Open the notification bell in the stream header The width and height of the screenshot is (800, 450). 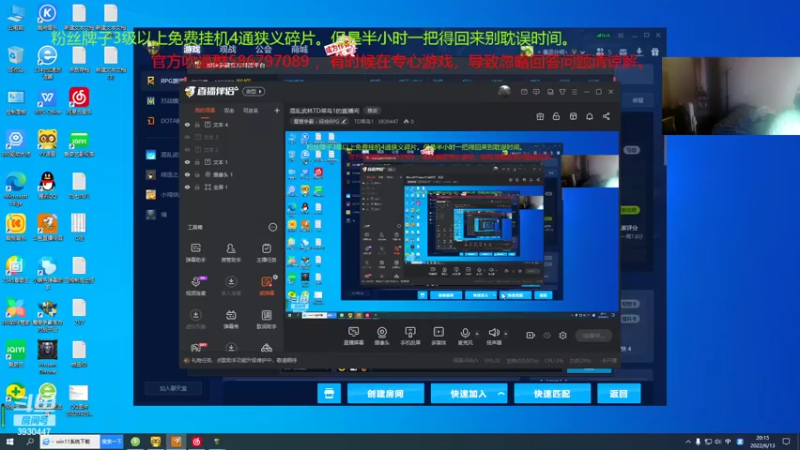589,116
